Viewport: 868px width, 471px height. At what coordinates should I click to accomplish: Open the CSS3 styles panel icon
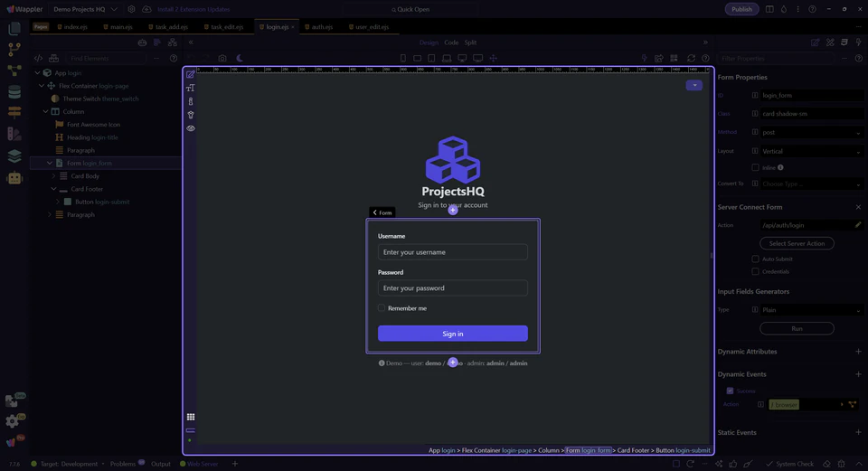844,42
